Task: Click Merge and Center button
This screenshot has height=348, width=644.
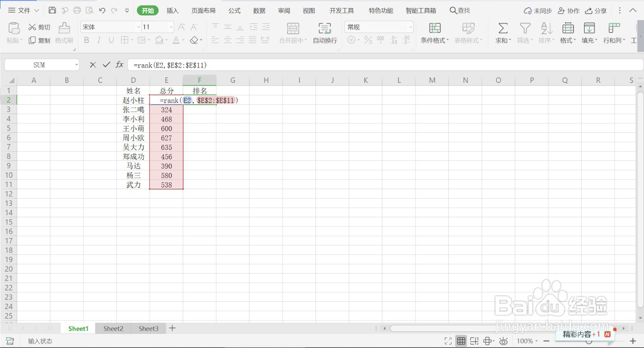Action: pos(293,33)
